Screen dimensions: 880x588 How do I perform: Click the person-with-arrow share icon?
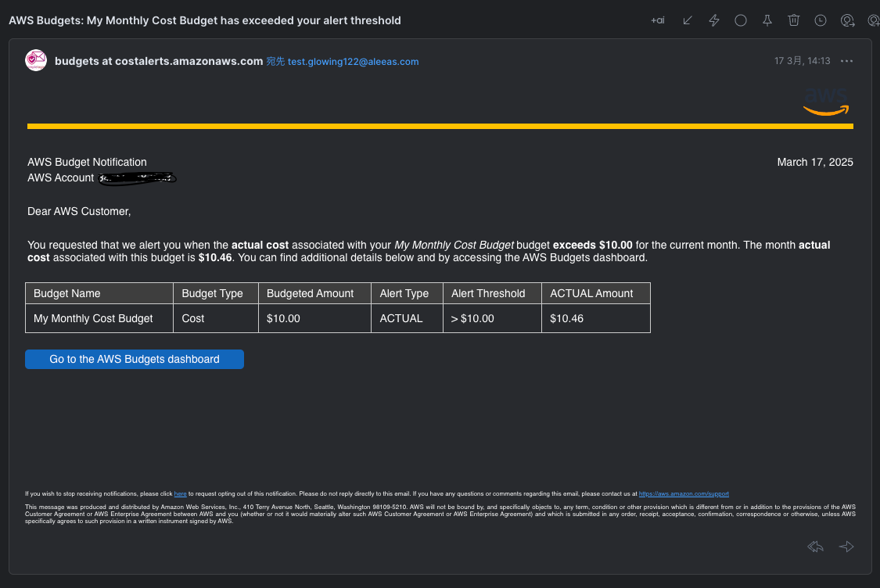[847, 21]
